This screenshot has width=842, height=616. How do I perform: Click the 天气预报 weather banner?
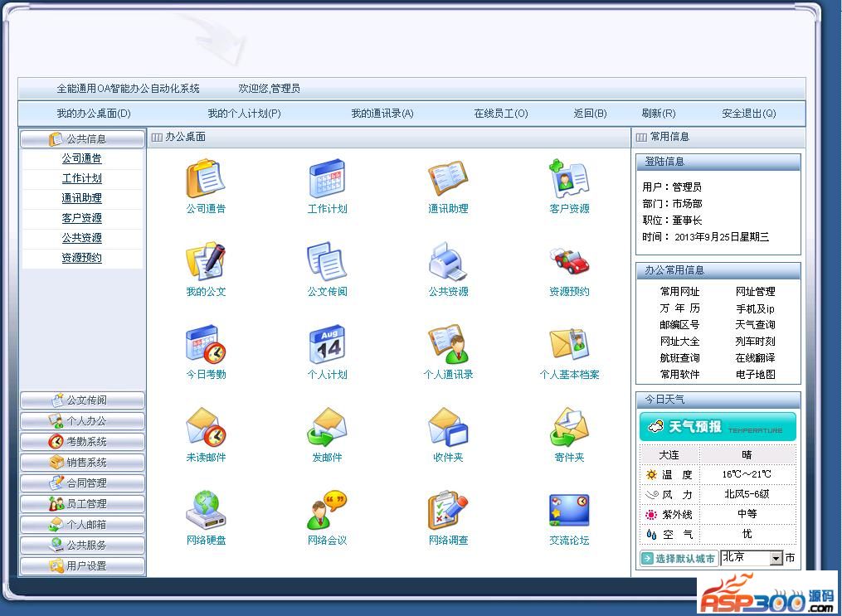(x=718, y=427)
